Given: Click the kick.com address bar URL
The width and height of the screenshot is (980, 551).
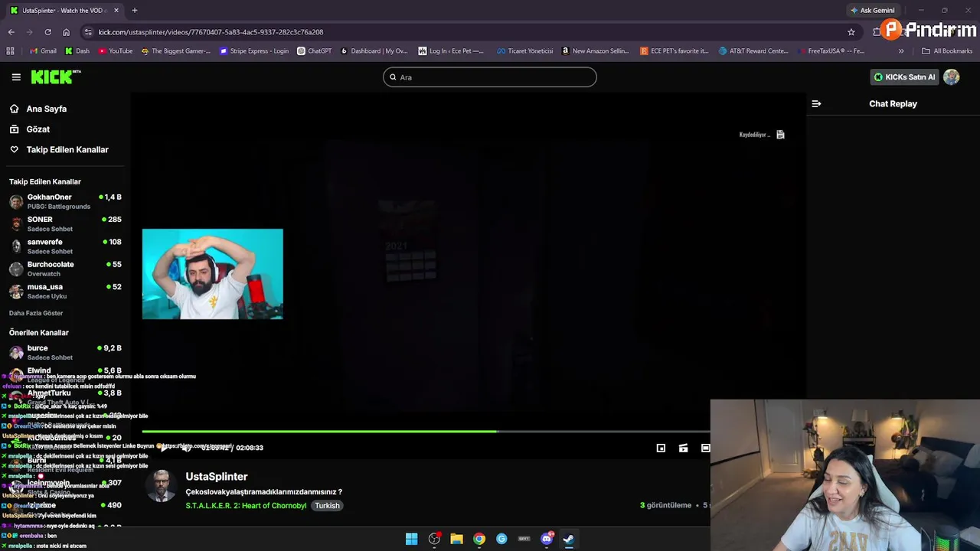Looking at the screenshot, I should (211, 32).
